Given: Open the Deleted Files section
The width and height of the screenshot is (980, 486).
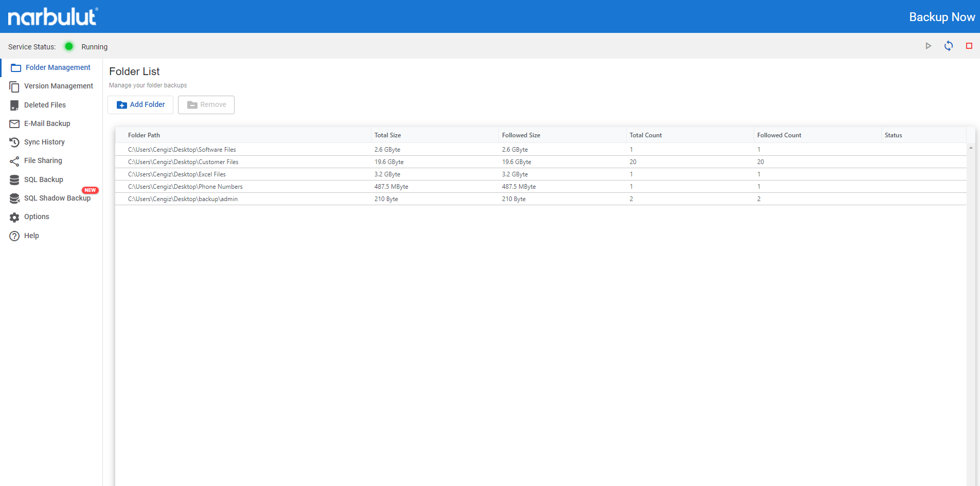Looking at the screenshot, I should (x=45, y=105).
